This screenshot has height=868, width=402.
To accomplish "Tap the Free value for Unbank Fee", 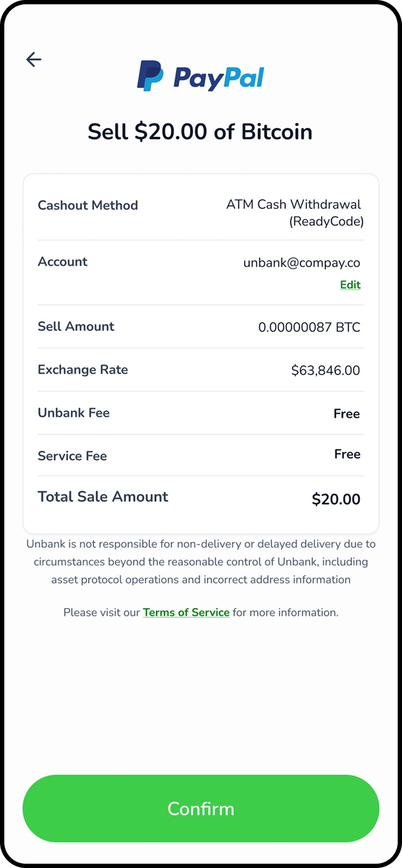I will [x=346, y=414].
